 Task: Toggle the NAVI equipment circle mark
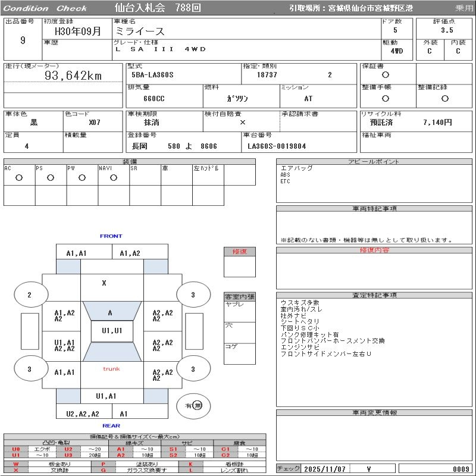[x=114, y=177]
